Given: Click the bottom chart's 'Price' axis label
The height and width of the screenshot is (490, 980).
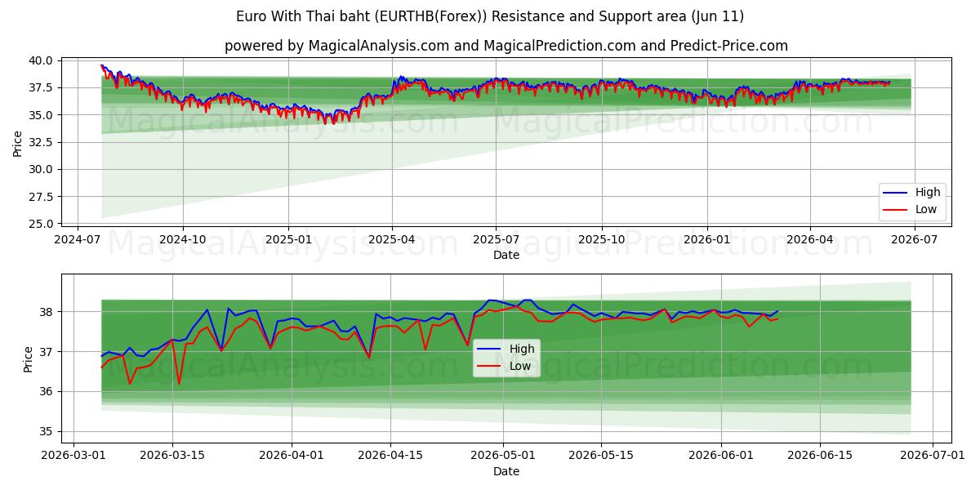Looking at the screenshot, I should coord(29,359).
